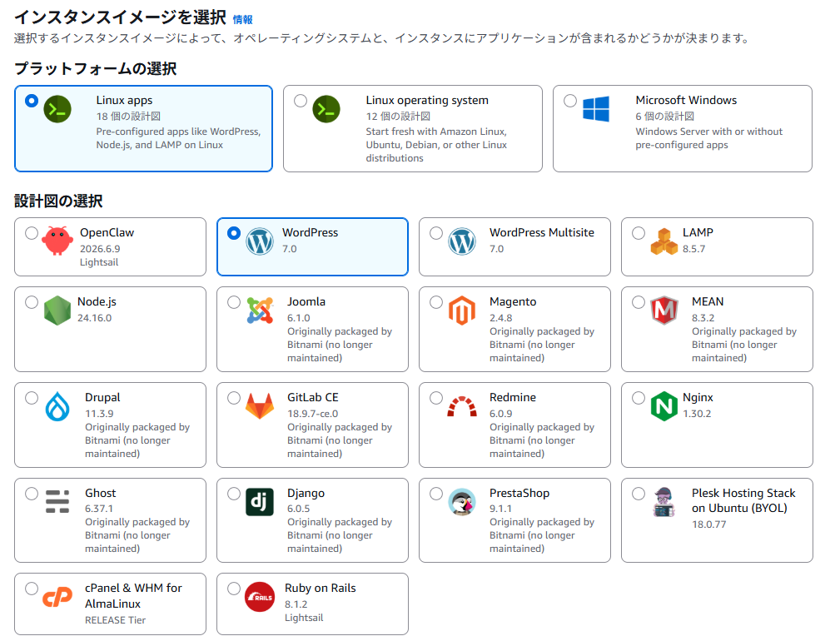Click the MEAN red shield icon
840x641 pixels.
click(664, 311)
